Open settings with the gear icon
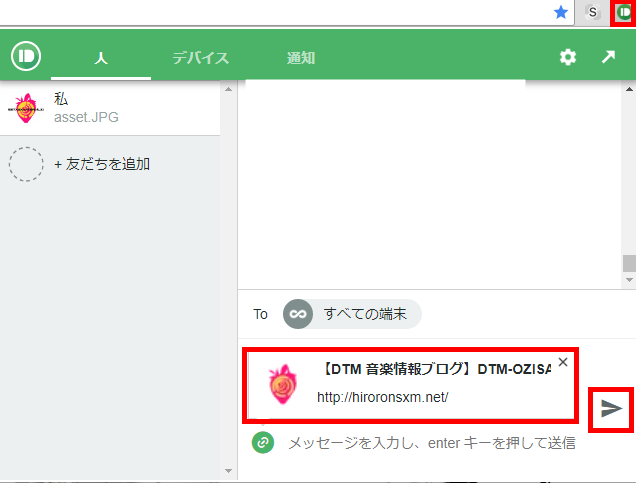Image resolution: width=636 pixels, height=483 pixels. (x=567, y=57)
